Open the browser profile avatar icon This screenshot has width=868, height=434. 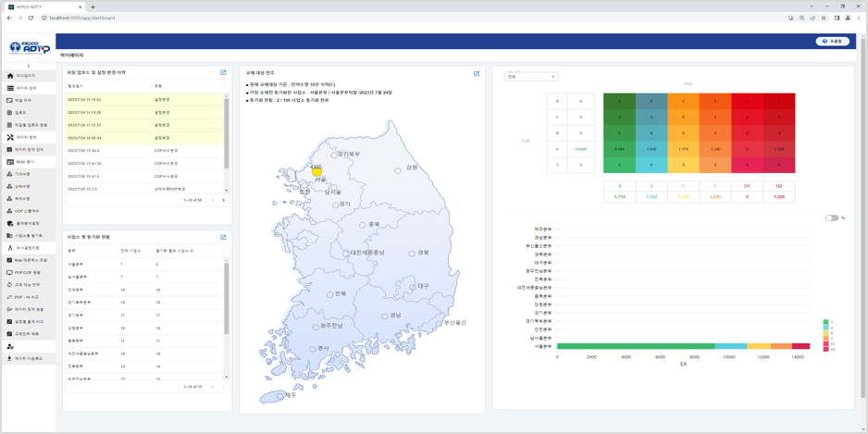pyautogui.click(x=848, y=18)
